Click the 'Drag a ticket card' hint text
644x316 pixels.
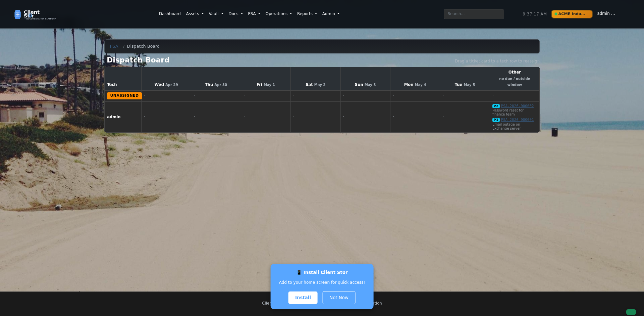(497, 61)
